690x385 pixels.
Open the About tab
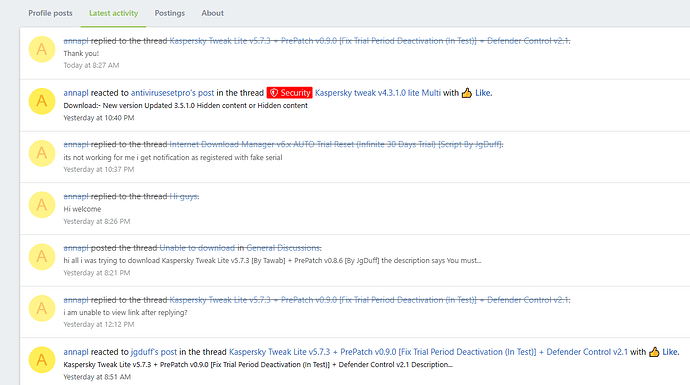point(213,13)
